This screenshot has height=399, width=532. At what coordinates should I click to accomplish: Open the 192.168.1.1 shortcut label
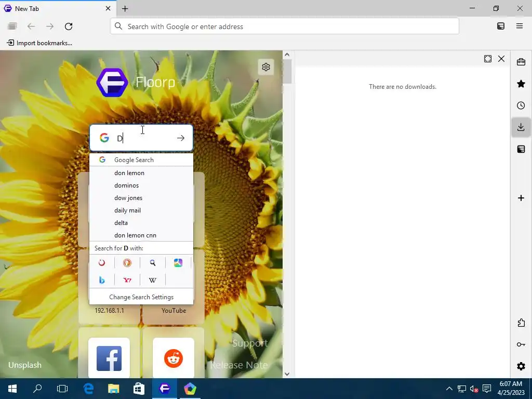click(109, 311)
